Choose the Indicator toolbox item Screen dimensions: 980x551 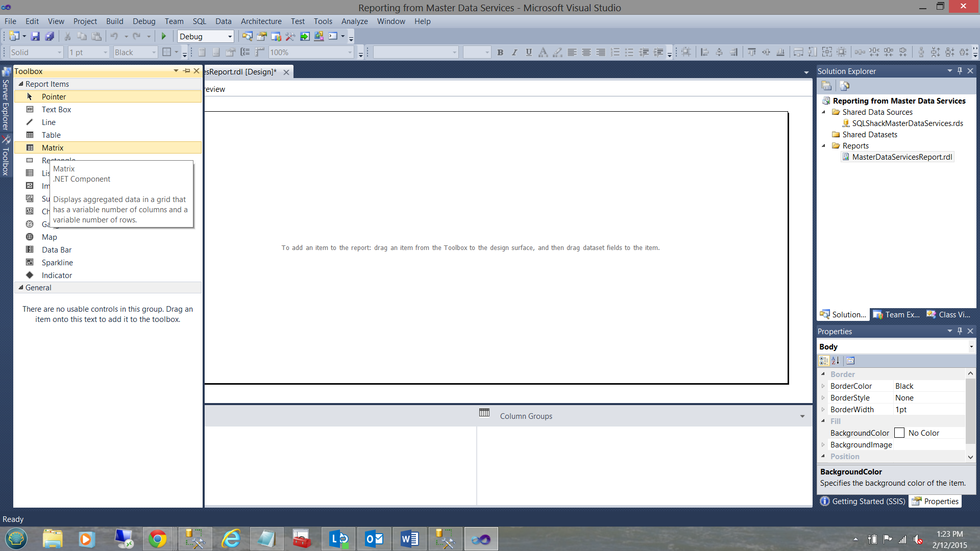click(x=57, y=275)
